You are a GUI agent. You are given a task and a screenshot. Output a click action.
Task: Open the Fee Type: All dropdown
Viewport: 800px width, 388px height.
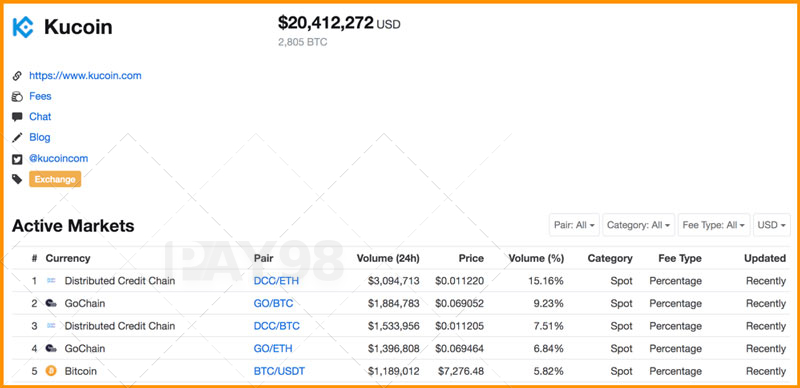point(714,225)
